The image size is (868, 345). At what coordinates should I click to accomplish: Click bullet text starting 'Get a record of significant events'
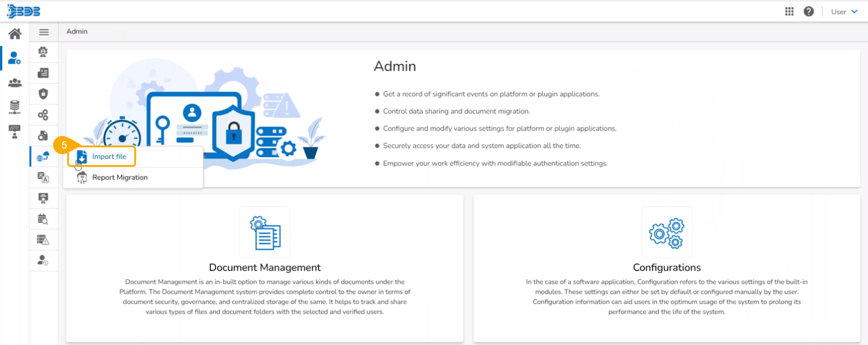491,94
